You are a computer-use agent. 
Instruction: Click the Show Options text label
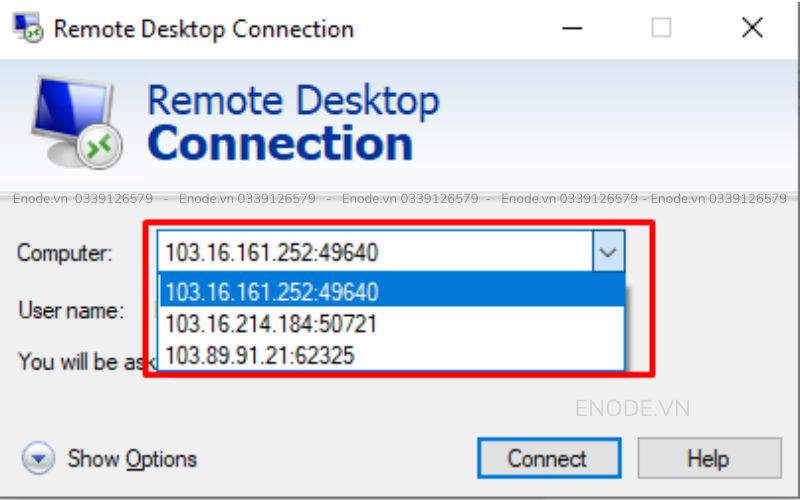tap(132, 459)
